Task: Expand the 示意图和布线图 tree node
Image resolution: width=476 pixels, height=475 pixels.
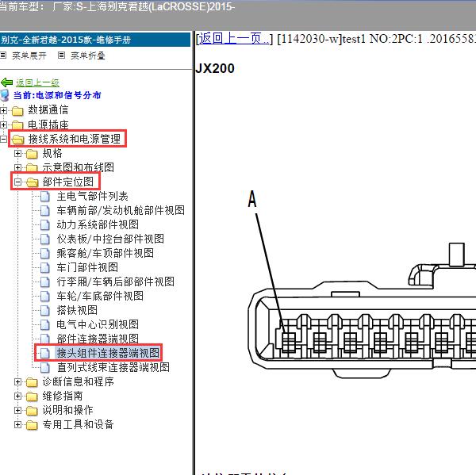Action: pyautogui.click(x=17, y=167)
